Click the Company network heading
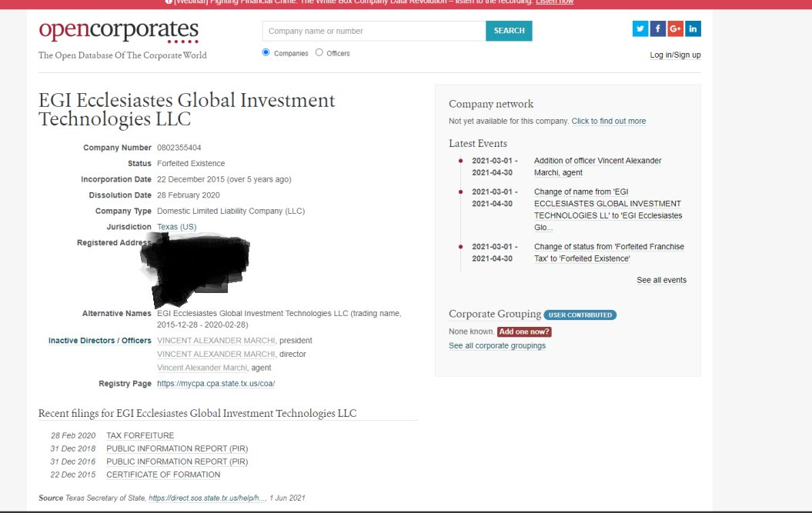812x513 pixels. [x=491, y=104]
